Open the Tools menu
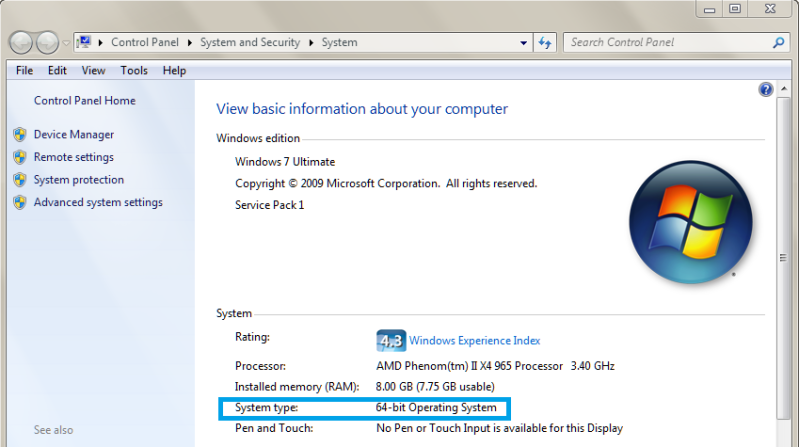799x447 pixels. coord(134,70)
